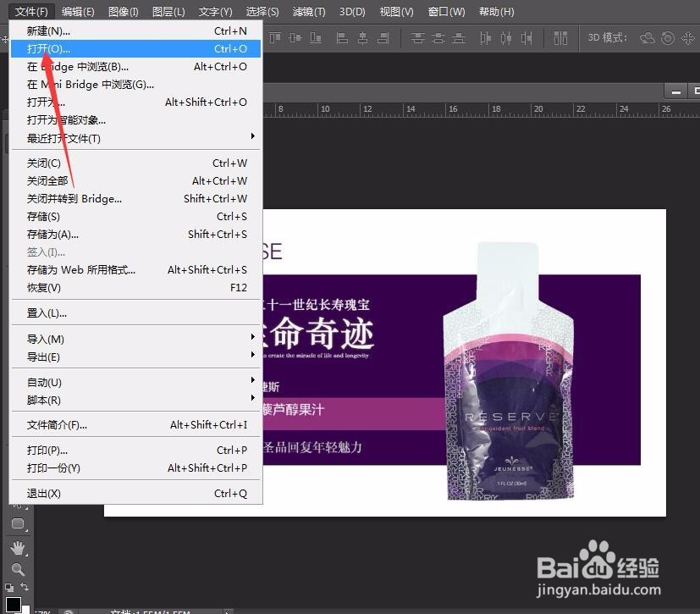700x614 pixels.
Task: Open the 图层(L) menu
Action: point(168,12)
